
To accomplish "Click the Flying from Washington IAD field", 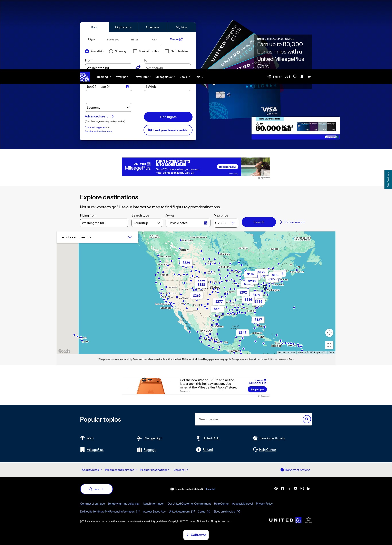I will [104, 223].
